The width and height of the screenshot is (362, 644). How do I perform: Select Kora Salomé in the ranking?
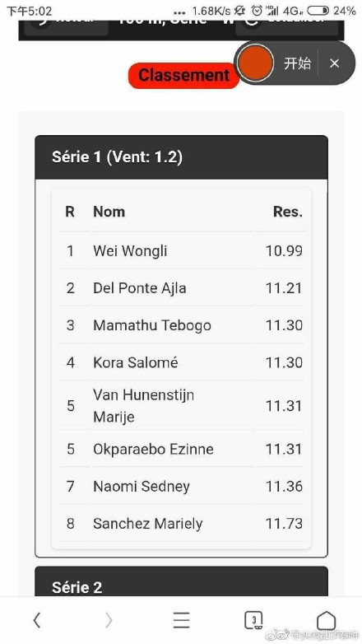point(181,362)
